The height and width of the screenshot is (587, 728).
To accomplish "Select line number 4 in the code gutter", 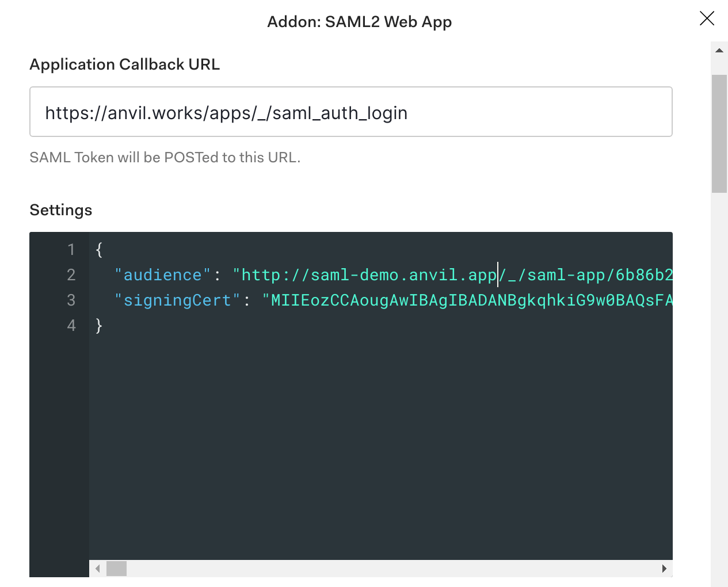I will (x=71, y=325).
